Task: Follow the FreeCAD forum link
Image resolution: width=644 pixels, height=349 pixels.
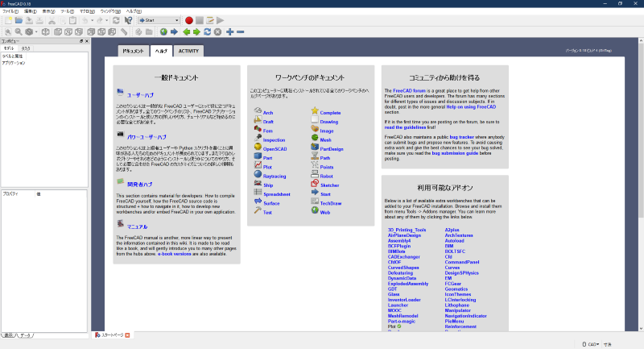Action: [x=409, y=91]
